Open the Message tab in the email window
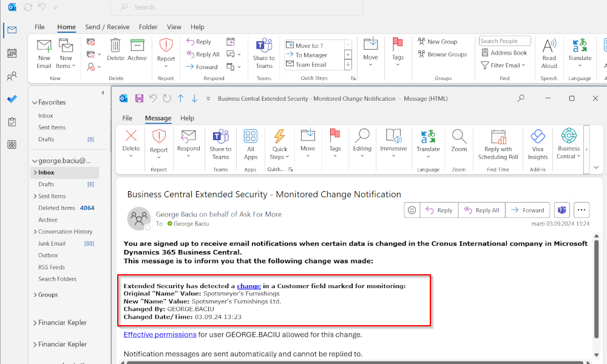This screenshot has width=607, height=364. 158,118
